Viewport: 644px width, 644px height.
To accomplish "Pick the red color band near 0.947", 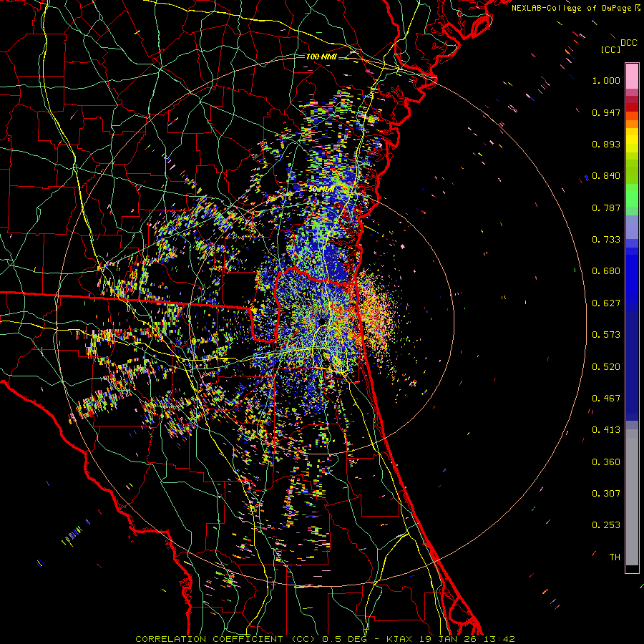I will coord(632,107).
